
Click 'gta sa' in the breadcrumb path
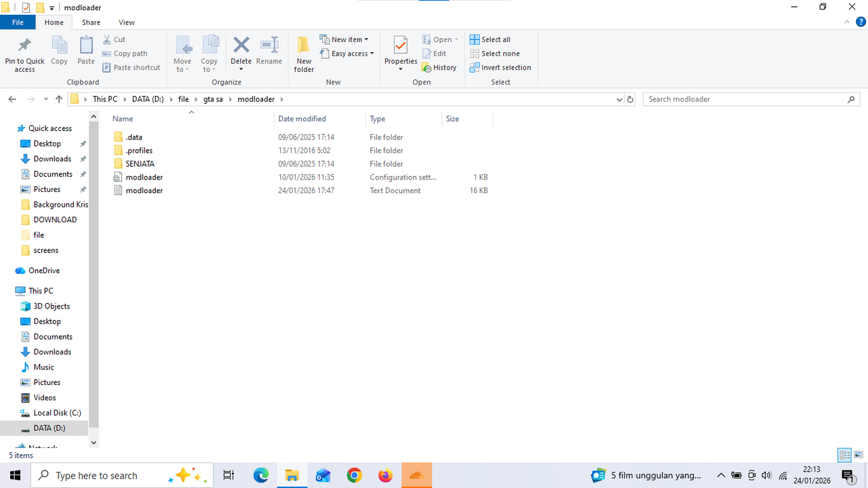pyautogui.click(x=213, y=99)
